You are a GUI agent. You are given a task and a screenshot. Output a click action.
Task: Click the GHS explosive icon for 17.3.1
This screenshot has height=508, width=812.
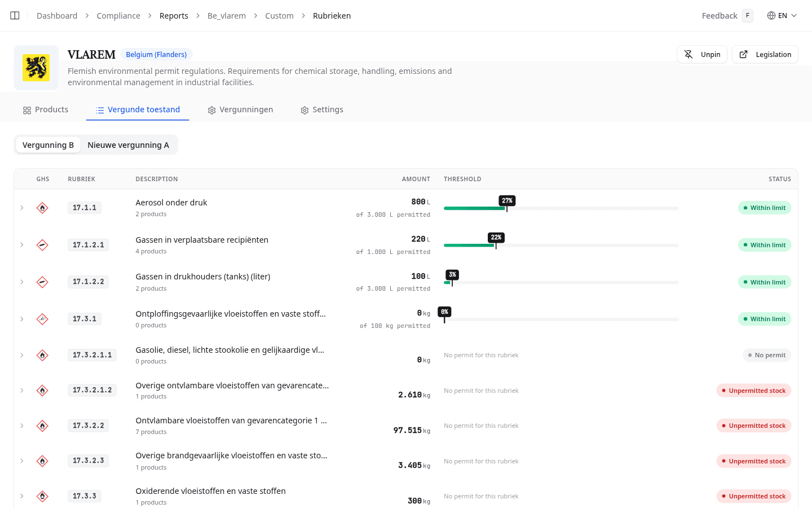click(42, 319)
